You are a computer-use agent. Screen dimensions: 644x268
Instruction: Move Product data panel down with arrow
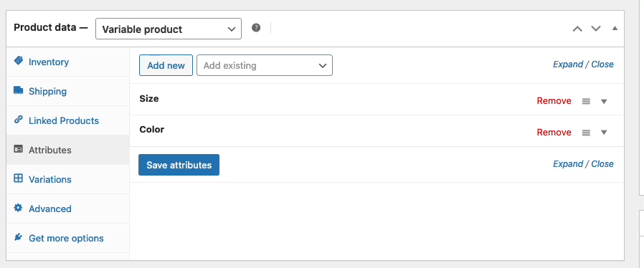[596, 29]
